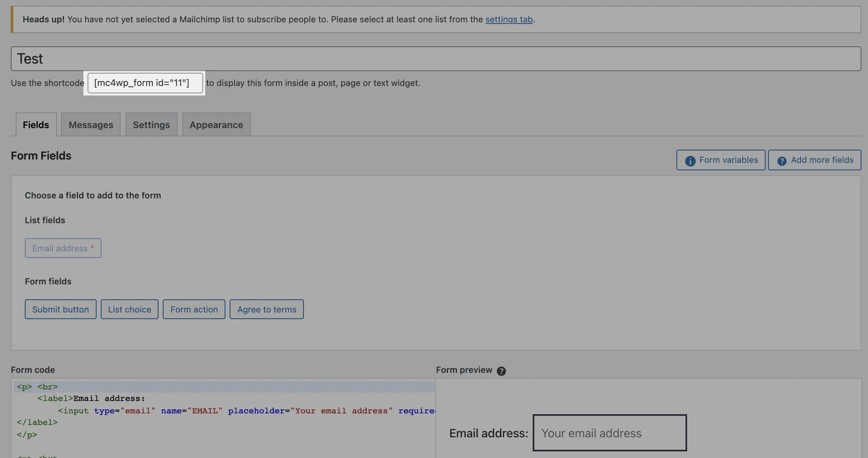Add a Submit button field
868x458 pixels.
tap(60, 309)
